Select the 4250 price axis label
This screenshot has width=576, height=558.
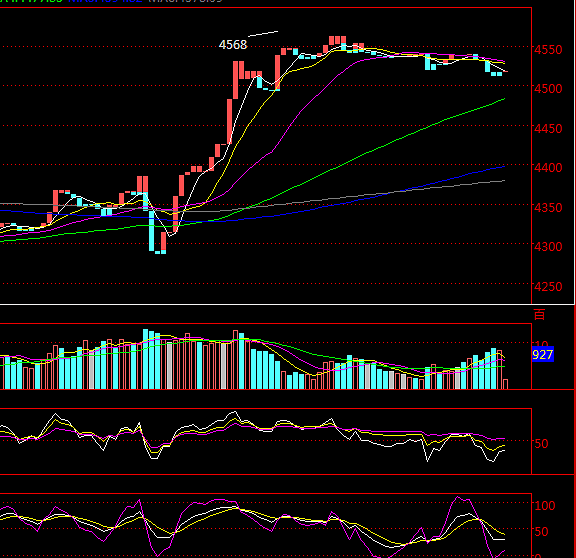pos(548,287)
